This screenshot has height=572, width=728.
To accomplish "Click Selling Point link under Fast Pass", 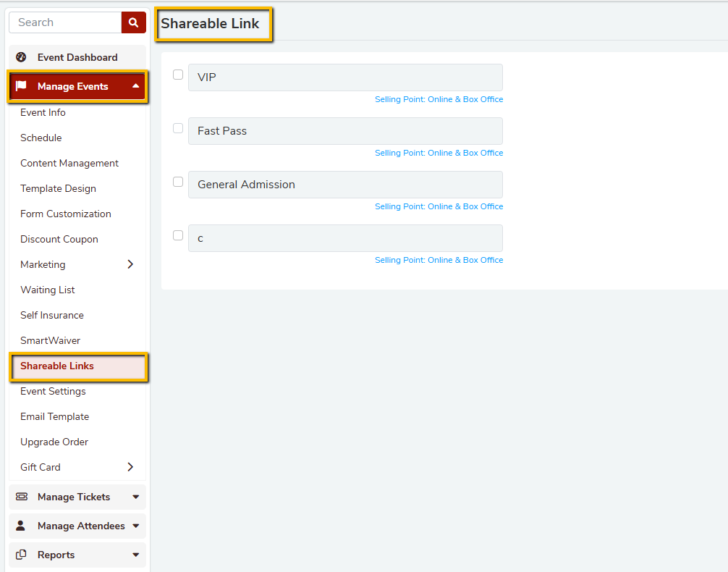I will tap(439, 152).
